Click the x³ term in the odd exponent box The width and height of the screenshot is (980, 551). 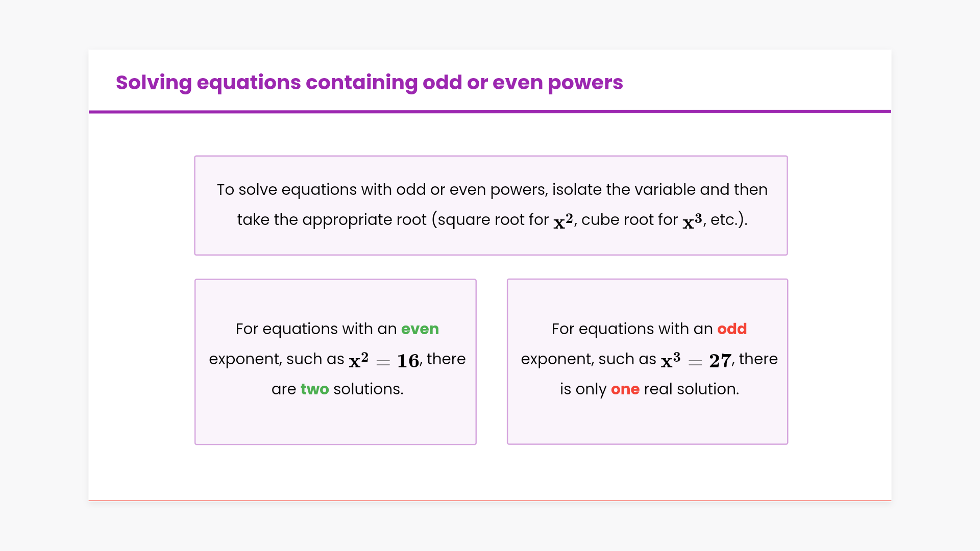[x=670, y=360]
